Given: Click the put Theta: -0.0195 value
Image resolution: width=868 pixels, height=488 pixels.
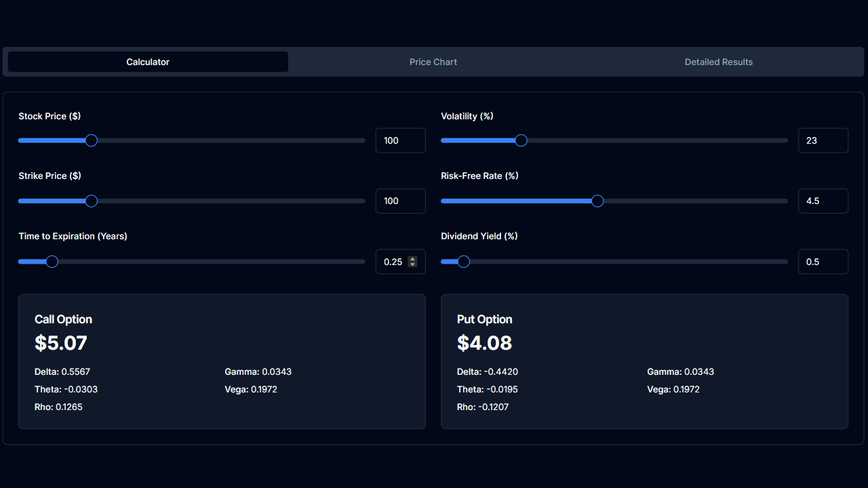Looking at the screenshot, I should click(x=488, y=389).
